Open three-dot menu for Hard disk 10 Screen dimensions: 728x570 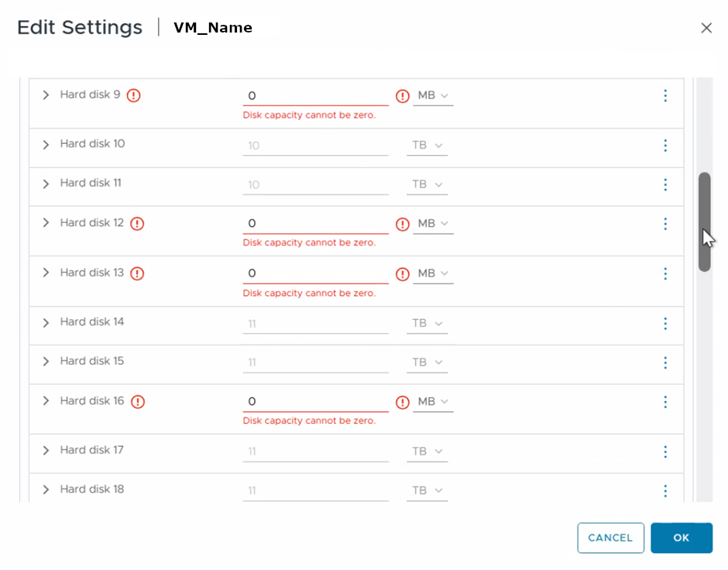click(x=665, y=146)
